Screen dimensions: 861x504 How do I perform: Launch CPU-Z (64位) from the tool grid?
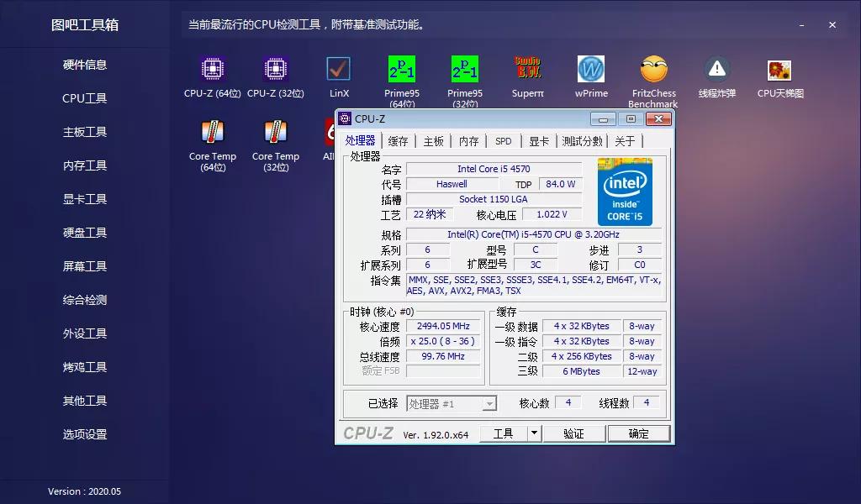point(211,71)
